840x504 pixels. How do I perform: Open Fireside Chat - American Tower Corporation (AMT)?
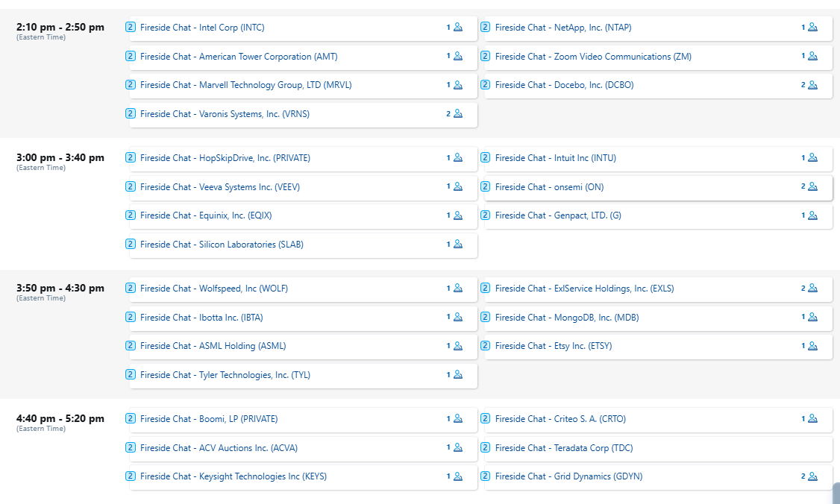tap(239, 56)
